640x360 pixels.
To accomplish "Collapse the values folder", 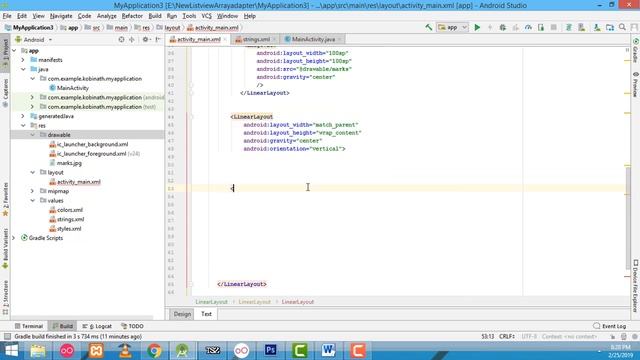I will (33, 200).
